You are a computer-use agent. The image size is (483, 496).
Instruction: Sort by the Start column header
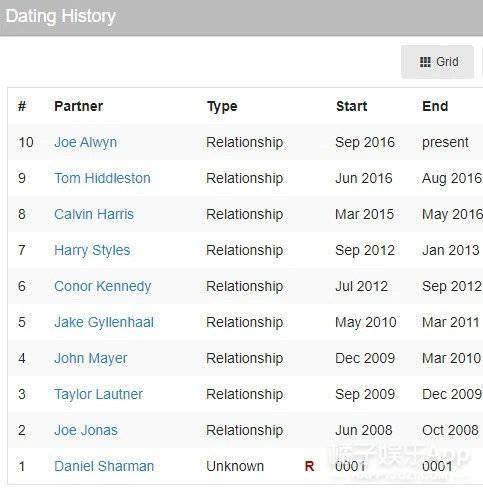pos(352,106)
